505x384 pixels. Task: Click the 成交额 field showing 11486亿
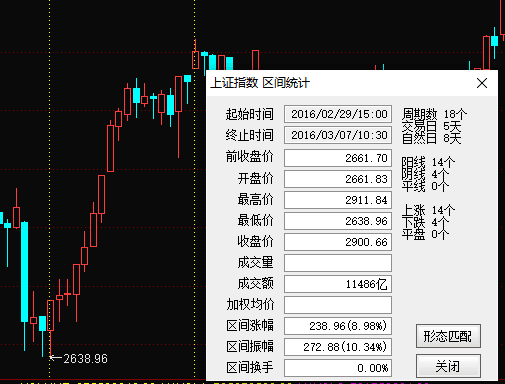pyautogui.click(x=338, y=284)
